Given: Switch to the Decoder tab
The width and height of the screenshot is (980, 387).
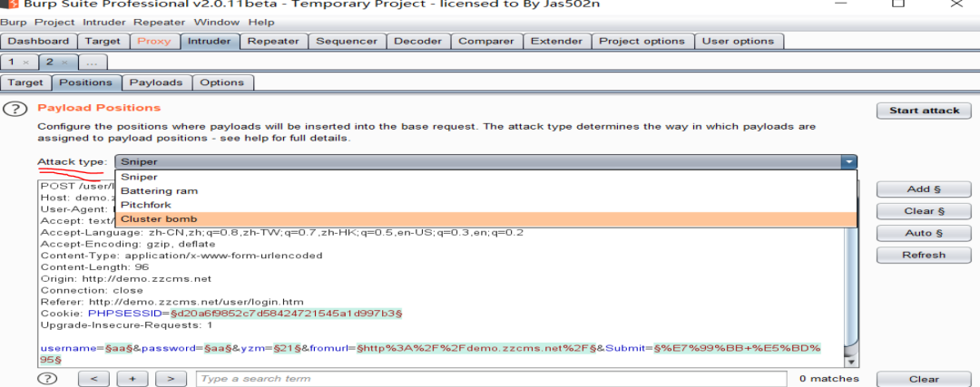Looking at the screenshot, I should click(x=418, y=41).
